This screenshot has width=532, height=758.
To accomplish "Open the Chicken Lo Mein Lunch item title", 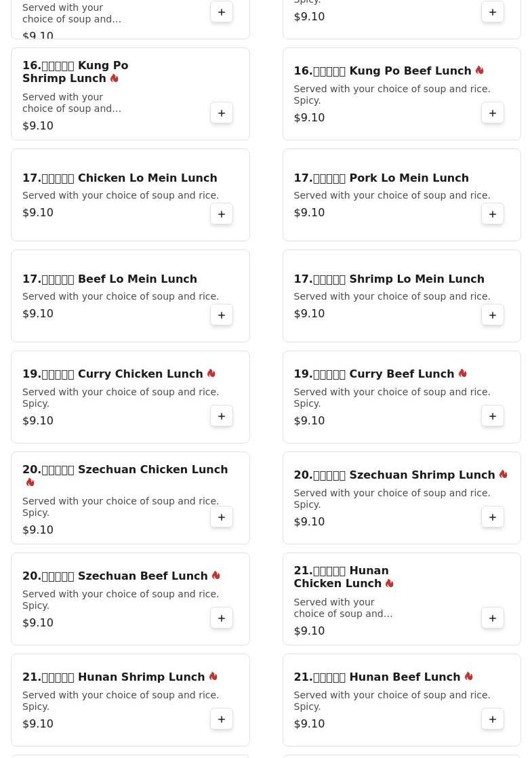I will click(120, 178).
